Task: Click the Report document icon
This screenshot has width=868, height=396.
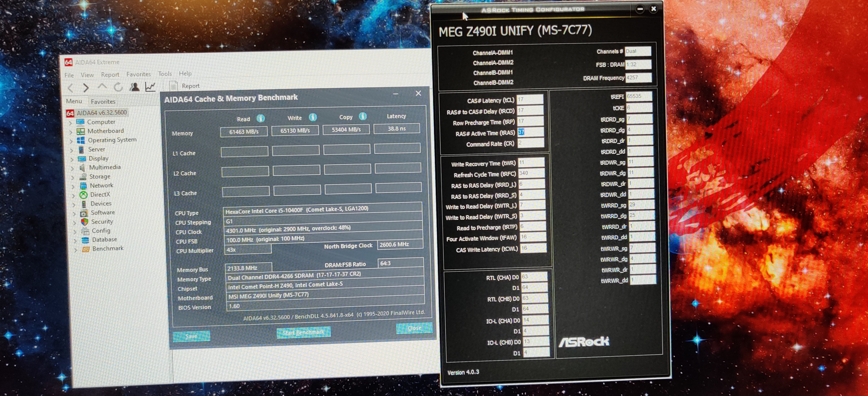Action: coord(174,86)
